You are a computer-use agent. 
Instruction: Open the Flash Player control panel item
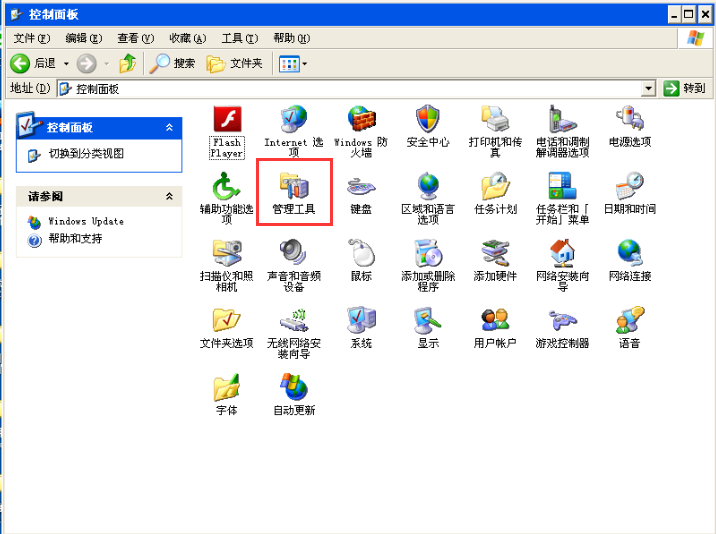pos(227,132)
